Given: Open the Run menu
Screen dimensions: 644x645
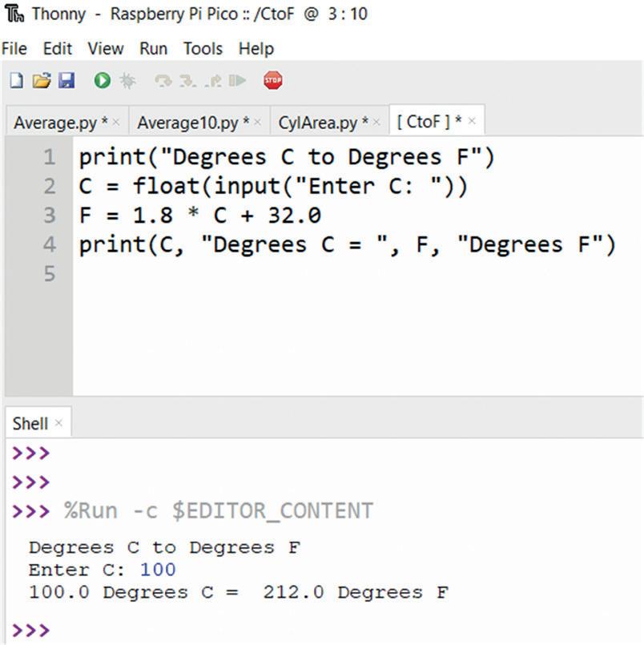Looking at the screenshot, I should pos(154,49).
